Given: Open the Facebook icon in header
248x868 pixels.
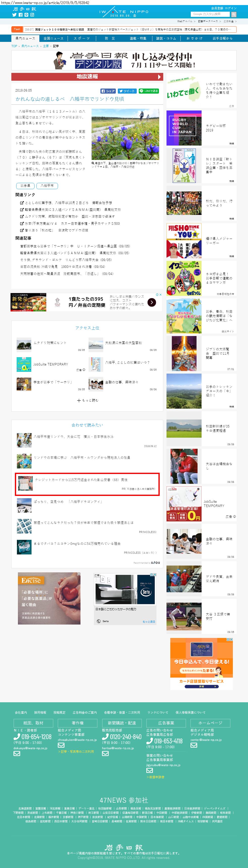Looking at the screenshot, I should tap(20, 15).
